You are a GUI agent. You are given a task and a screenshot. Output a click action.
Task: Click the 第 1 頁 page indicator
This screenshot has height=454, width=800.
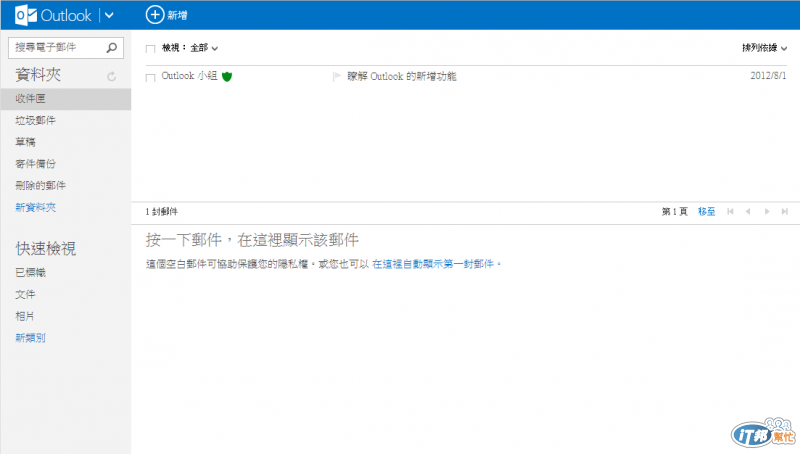pos(674,211)
